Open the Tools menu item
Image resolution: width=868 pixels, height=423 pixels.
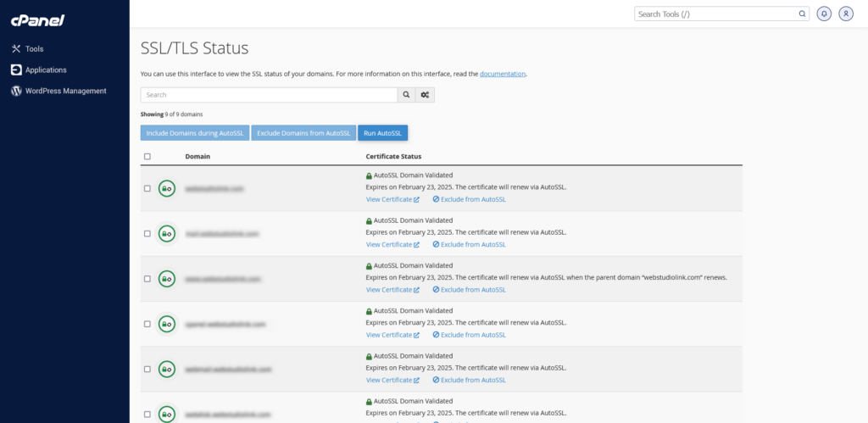click(35, 49)
